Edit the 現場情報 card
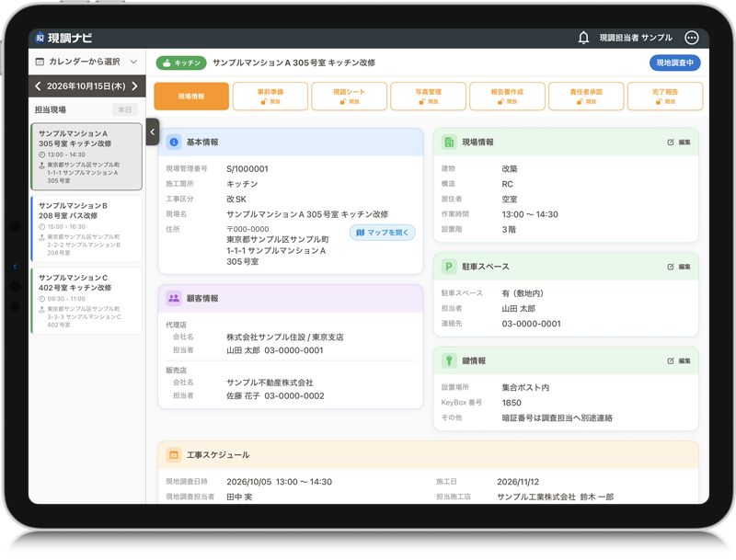The image size is (736, 560). 679,143
